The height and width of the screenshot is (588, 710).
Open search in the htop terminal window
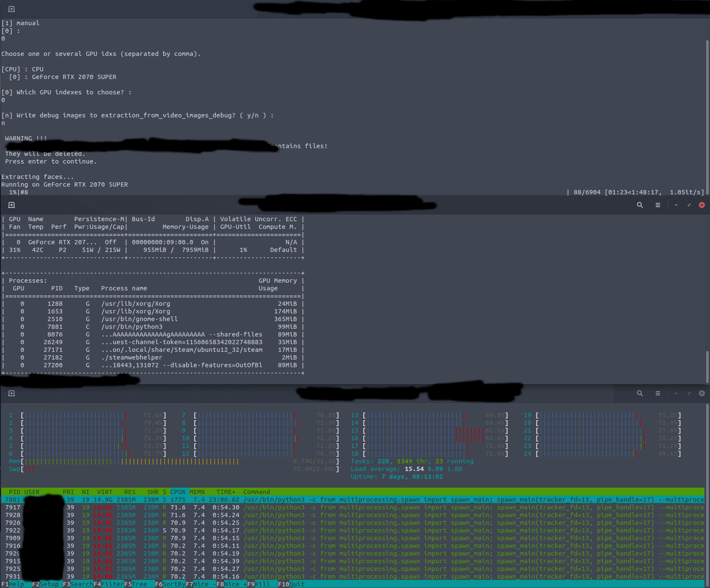[640, 393]
